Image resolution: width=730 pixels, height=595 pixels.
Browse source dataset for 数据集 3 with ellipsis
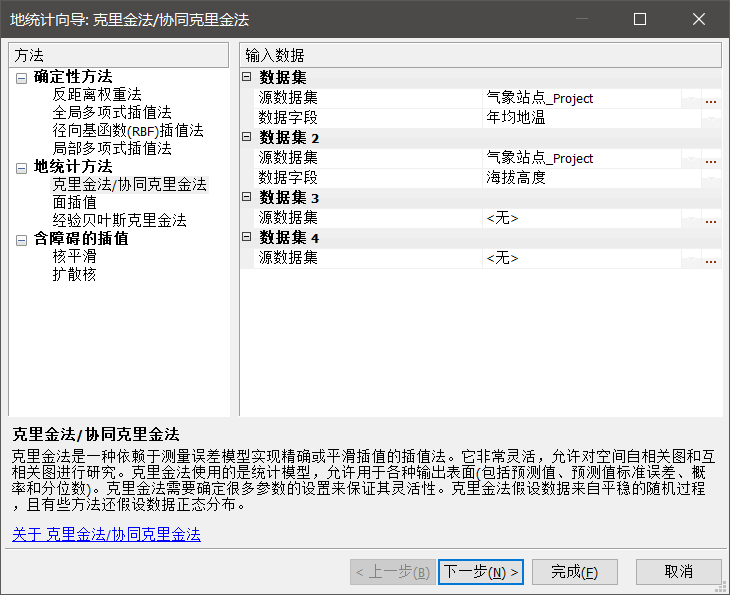pos(711,218)
